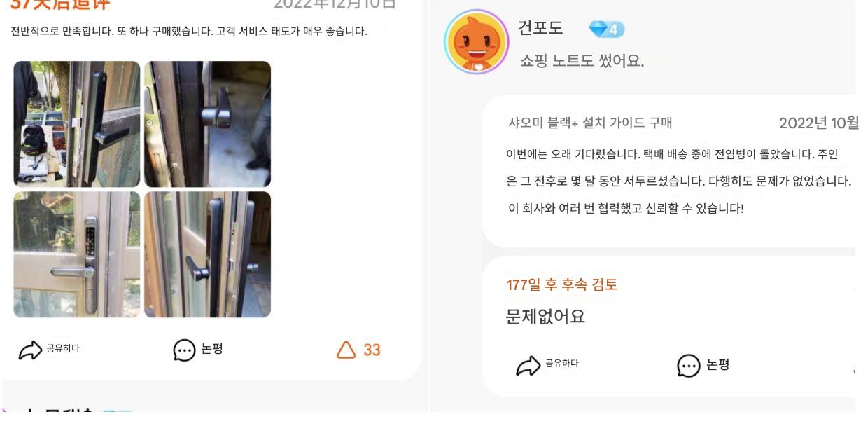
Task: Click the share arrow icon in right review
Action: (528, 366)
